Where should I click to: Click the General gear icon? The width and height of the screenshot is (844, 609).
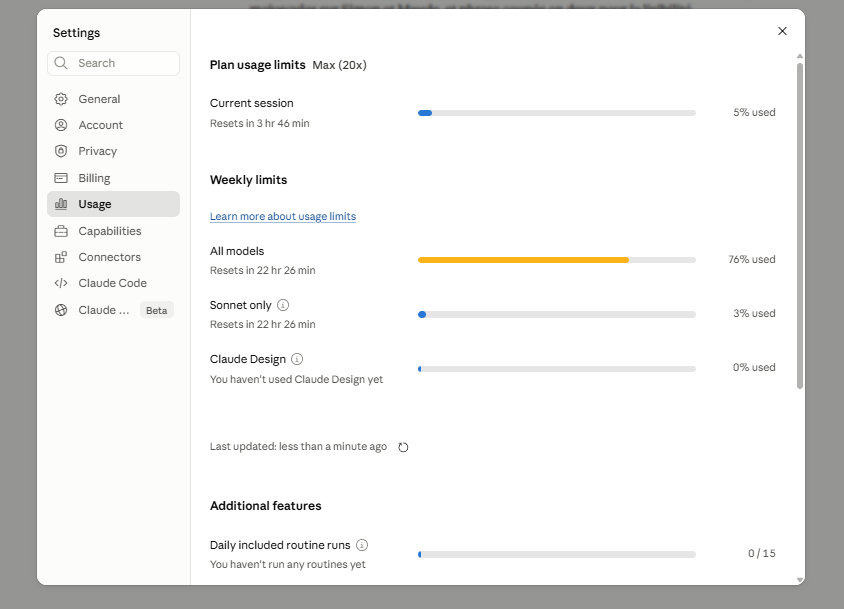61,99
